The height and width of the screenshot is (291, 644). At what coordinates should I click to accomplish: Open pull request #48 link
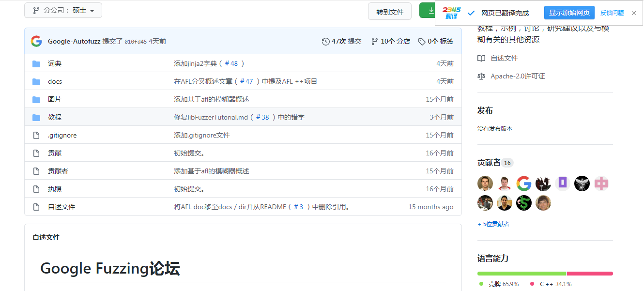(231, 63)
